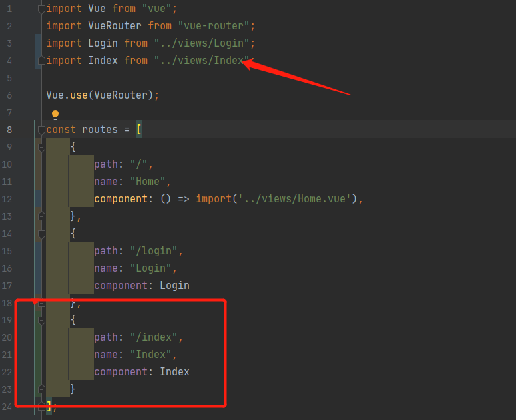Click the Vue.use(VueRouter) statement

point(103,95)
